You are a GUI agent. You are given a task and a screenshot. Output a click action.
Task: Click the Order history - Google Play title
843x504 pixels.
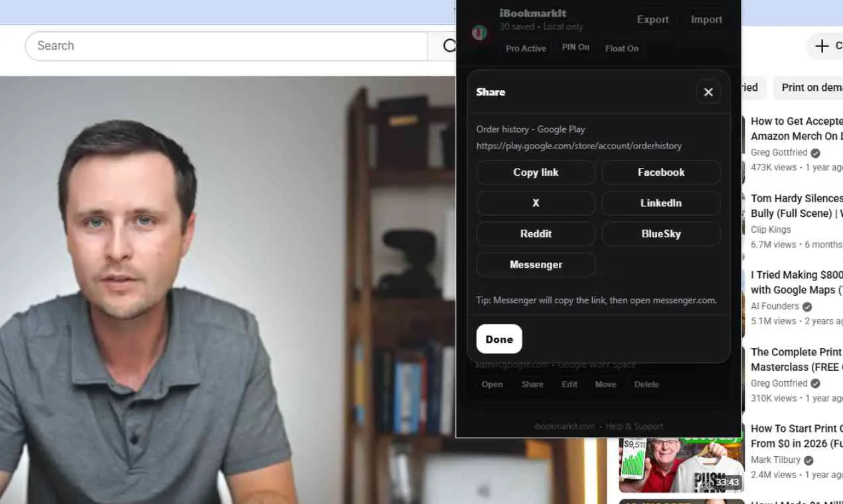pyautogui.click(x=530, y=129)
